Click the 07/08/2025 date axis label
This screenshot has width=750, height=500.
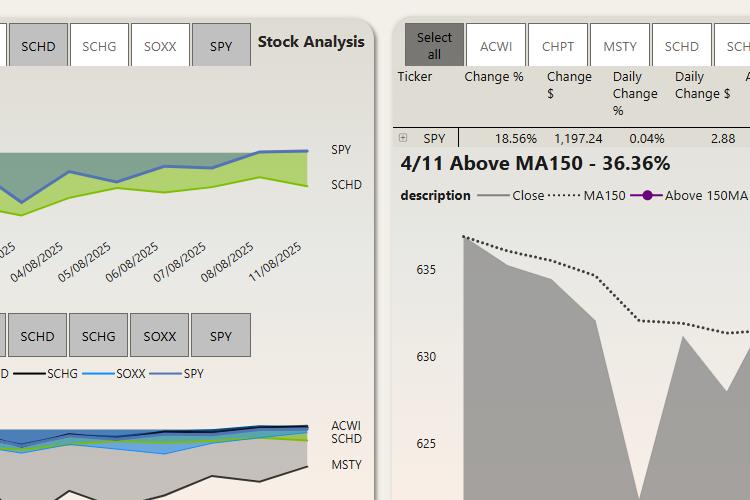(x=179, y=262)
